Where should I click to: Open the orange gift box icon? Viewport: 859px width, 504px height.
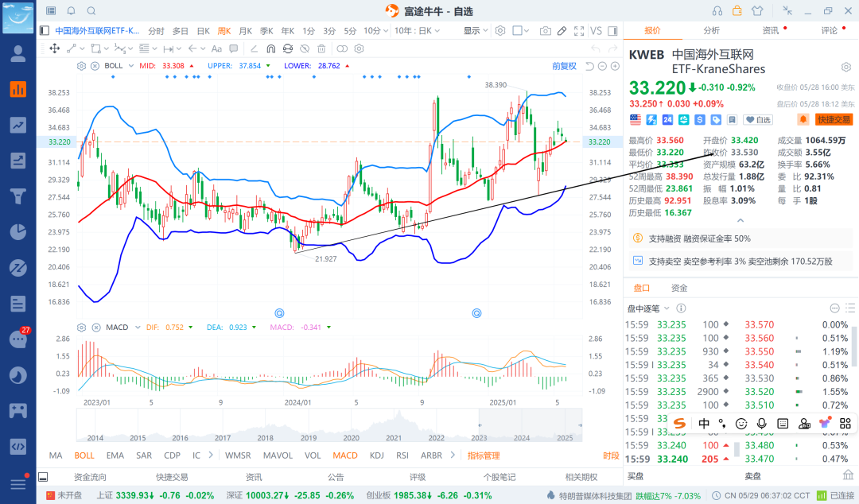coord(737,10)
